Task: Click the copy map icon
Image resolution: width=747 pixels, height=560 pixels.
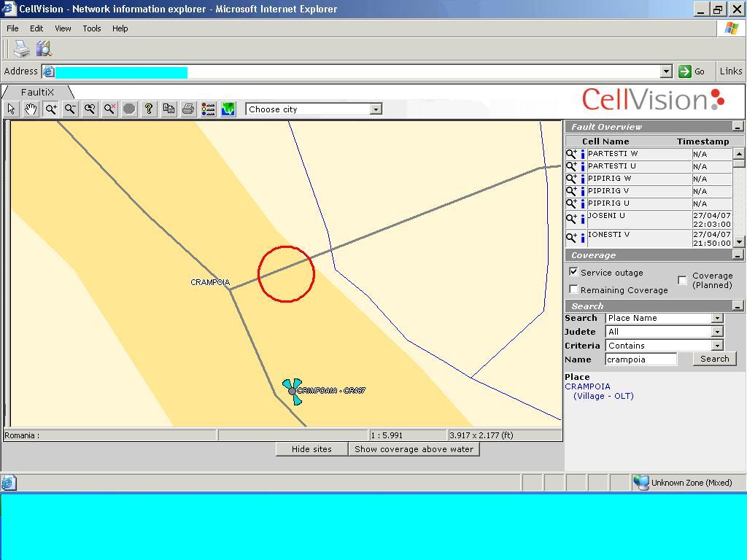Action: pos(169,109)
